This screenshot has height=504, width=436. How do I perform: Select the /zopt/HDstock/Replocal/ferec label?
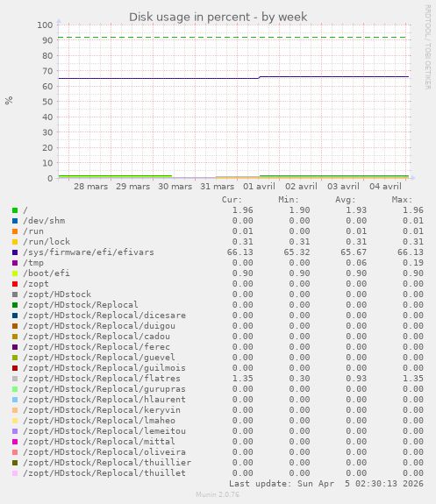click(x=96, y=347)
